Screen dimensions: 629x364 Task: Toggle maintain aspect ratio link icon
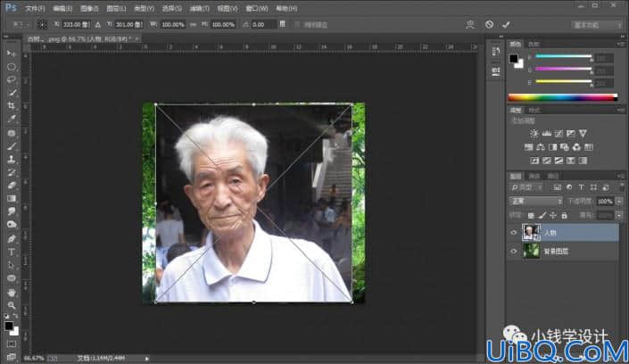(x=193, y=24)
